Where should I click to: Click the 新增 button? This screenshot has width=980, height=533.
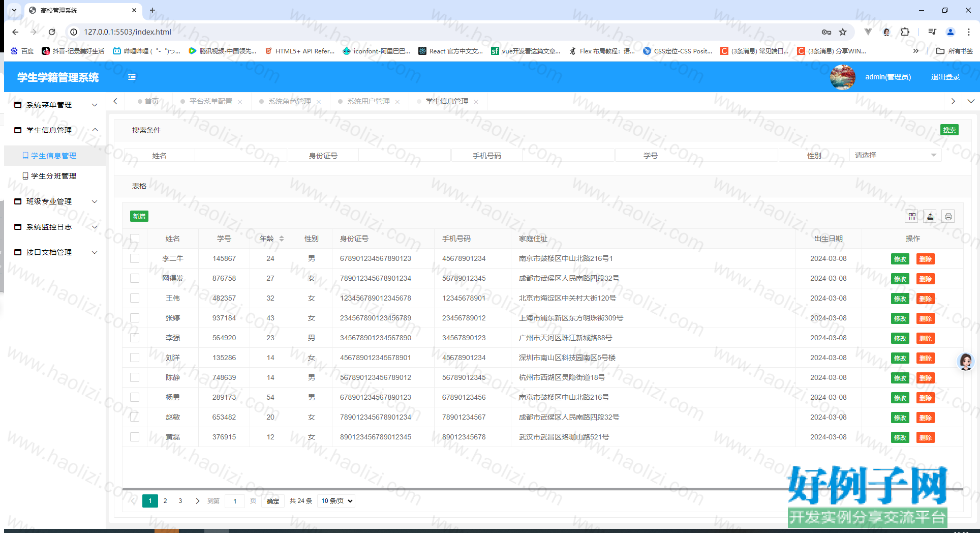tap(139, 217)
